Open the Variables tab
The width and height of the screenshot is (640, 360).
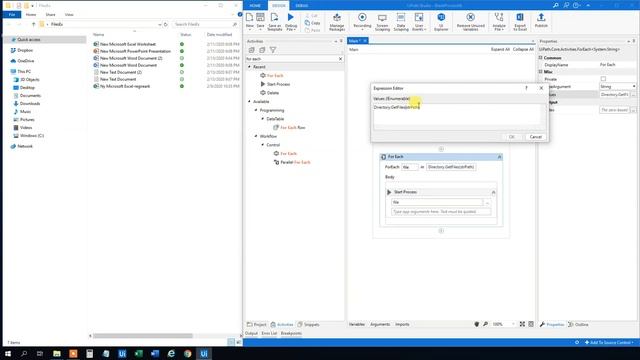pos(357,324)
